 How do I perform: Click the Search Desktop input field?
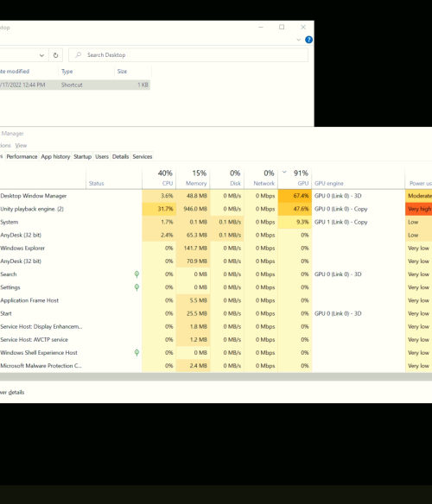coord(188,55)
